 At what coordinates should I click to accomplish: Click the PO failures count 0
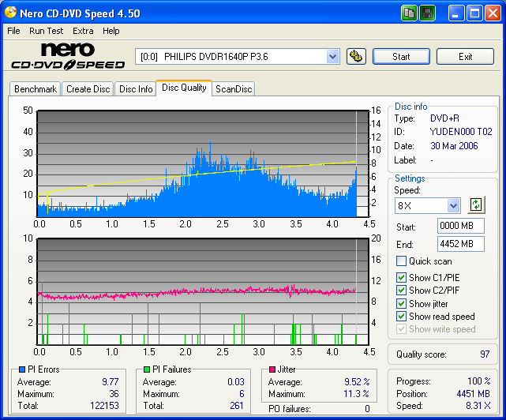click(x=367, y=409)
